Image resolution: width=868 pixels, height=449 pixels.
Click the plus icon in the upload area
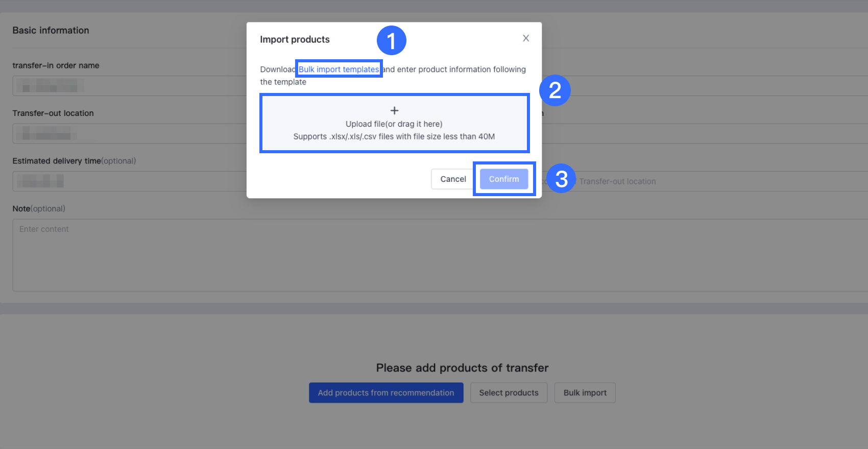tap(394, 110)
